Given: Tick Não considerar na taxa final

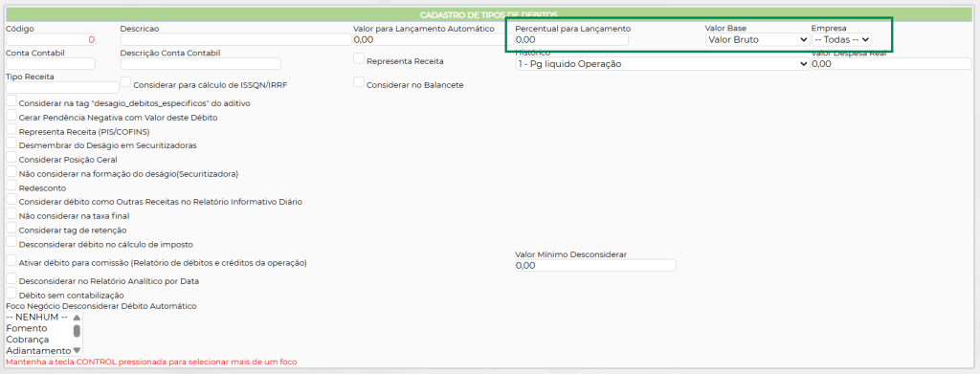Looking at the screenshot, I should 11,213.
